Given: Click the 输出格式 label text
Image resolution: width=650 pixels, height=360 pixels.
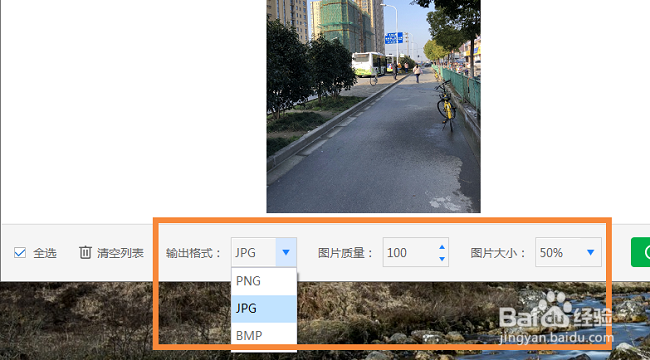Looking at the screenshot, I should (194, 253).
